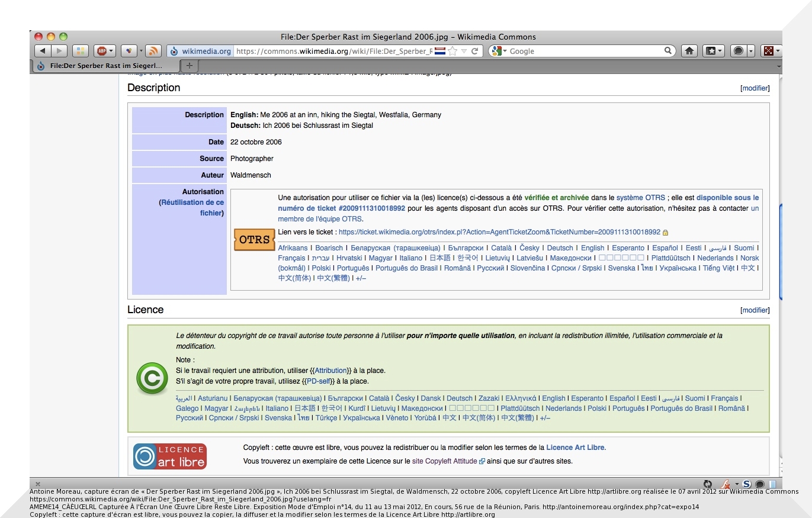Expand the bookmarks menu button dropdown

coord(721,51)
